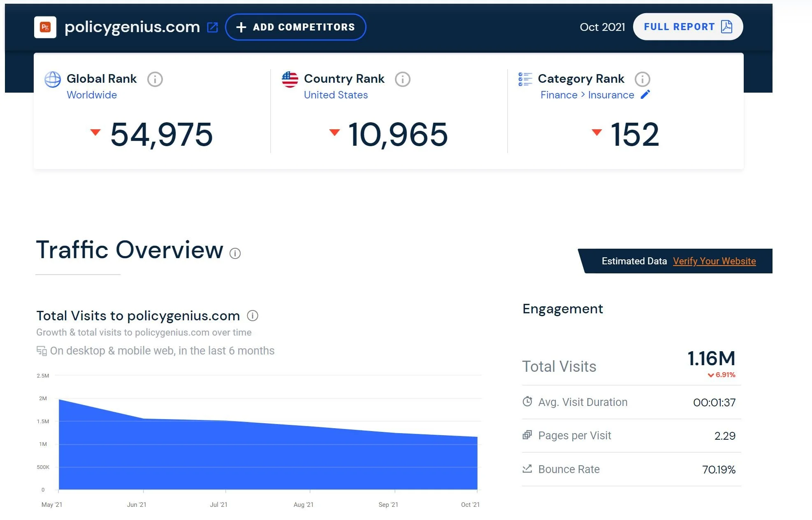Viewport: 812px width, 520px height.
Task: Click the United States country link
Action: point(336,95)
